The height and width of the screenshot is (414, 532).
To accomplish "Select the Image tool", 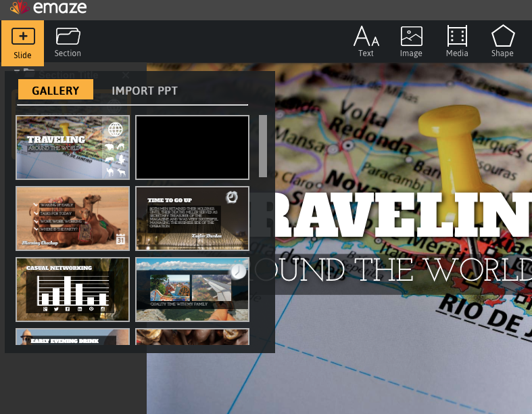I will tap(411, 41).
